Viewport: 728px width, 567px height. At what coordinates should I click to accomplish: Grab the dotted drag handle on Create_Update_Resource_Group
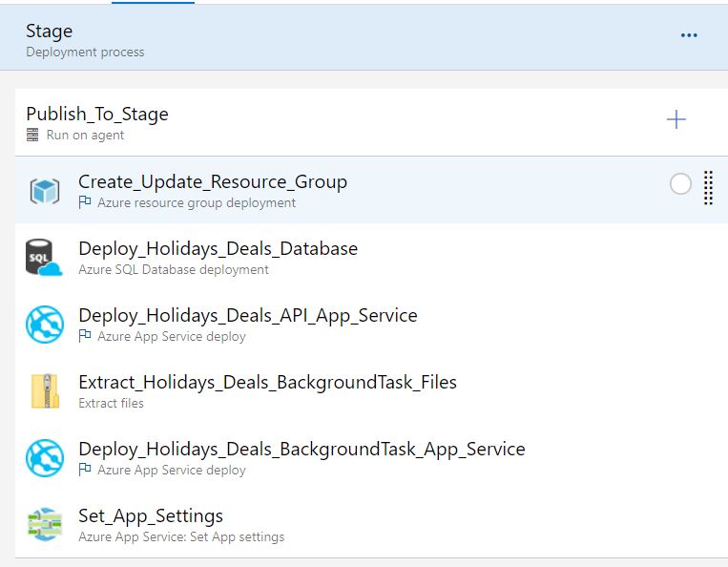coord(708,188)
